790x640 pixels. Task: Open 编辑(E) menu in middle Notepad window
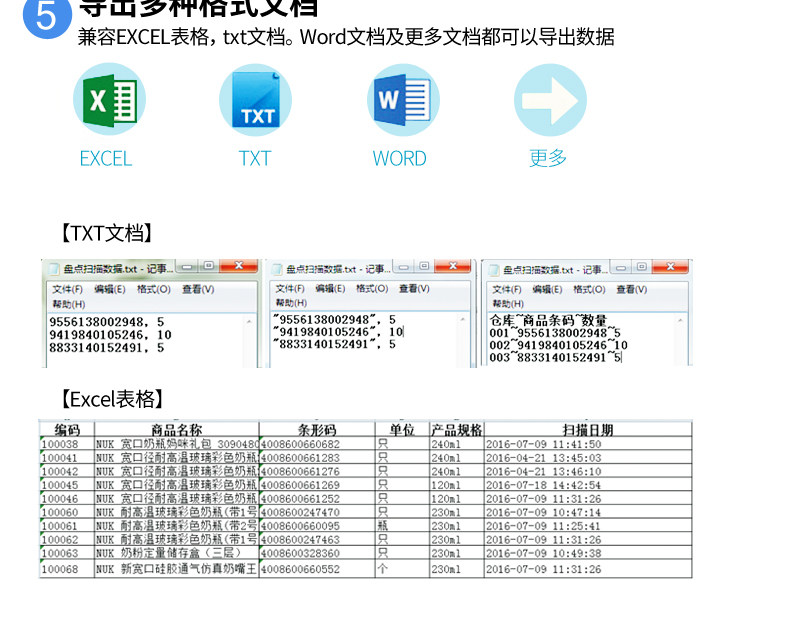330,288
